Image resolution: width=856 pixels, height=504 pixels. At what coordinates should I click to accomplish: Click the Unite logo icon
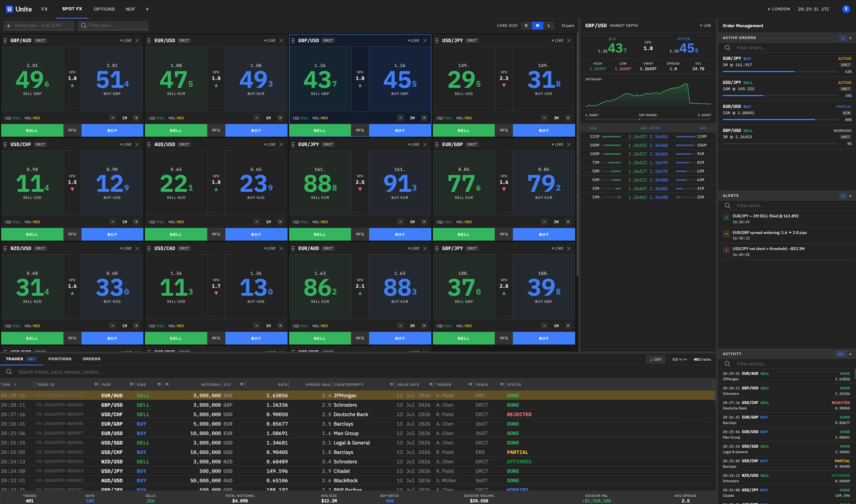9,9
